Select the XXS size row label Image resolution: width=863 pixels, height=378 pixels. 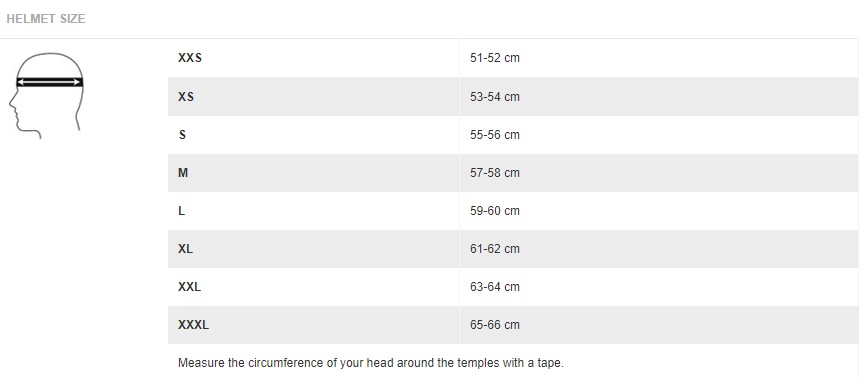190,58
